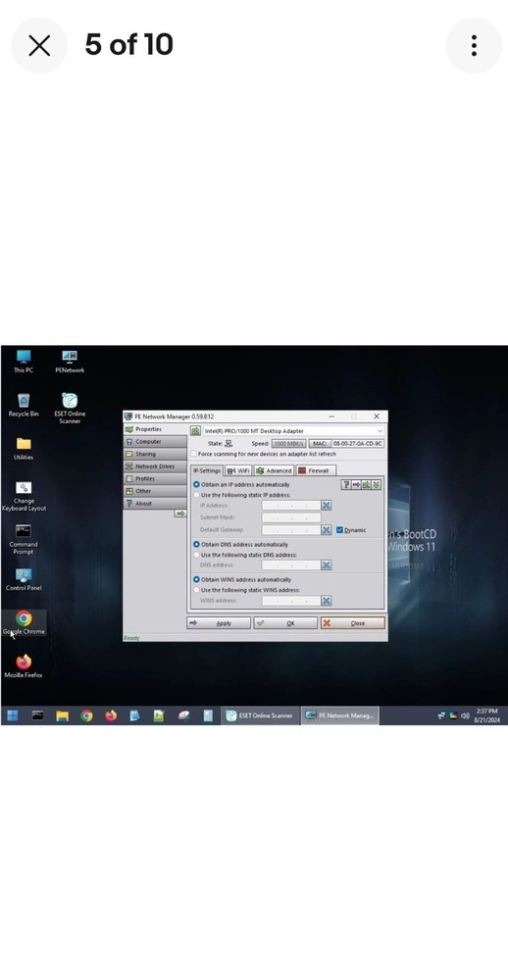Expand the Intel PRO/1000 MT adapter dropdown

point(380,430)
